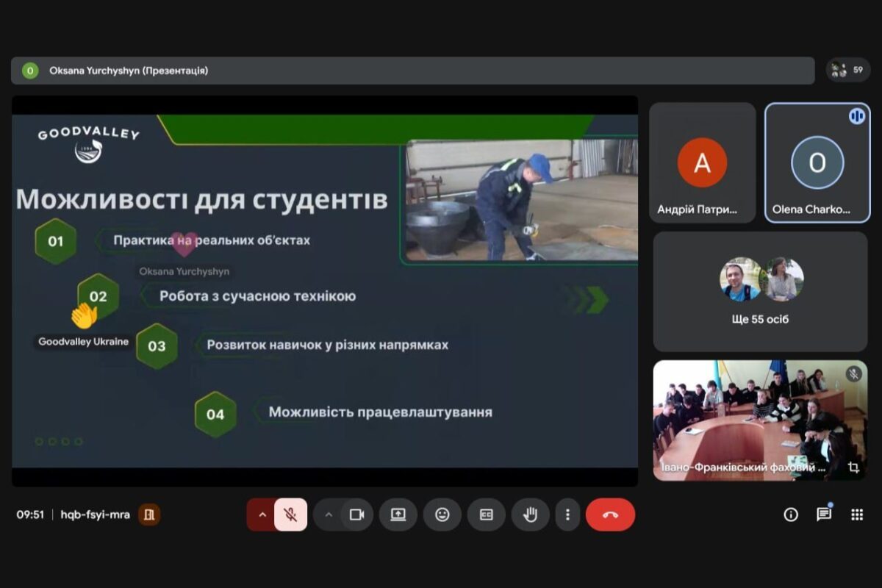The height and width of the screenshot is (588, 882).
Task: Click the present screen icon
Action: click(x=398, y=514)
